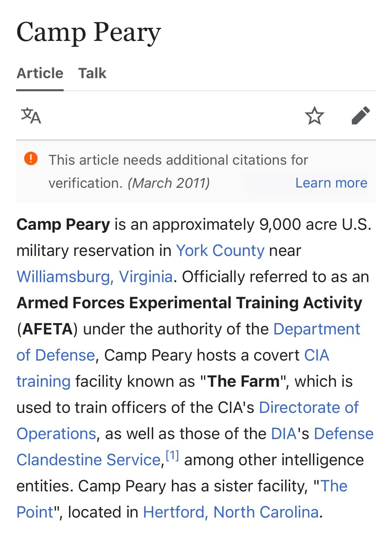
Task: Open the language translation icon
Action: [x=31, y=116]
